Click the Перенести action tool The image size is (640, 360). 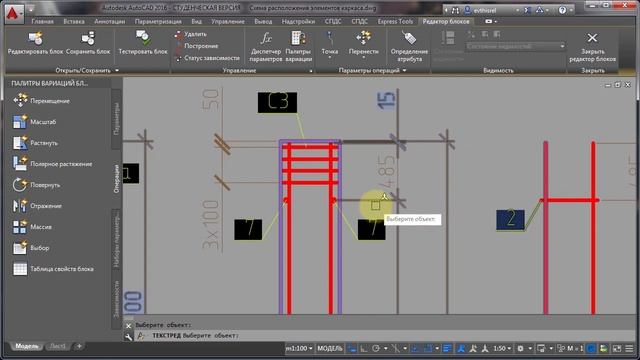pyautogui.click(x=363, y=43)
